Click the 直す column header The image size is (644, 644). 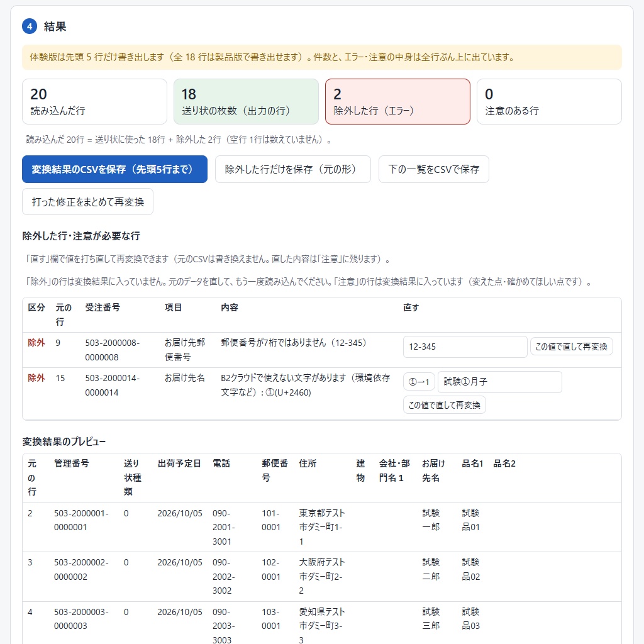click(x=411, y=307)
